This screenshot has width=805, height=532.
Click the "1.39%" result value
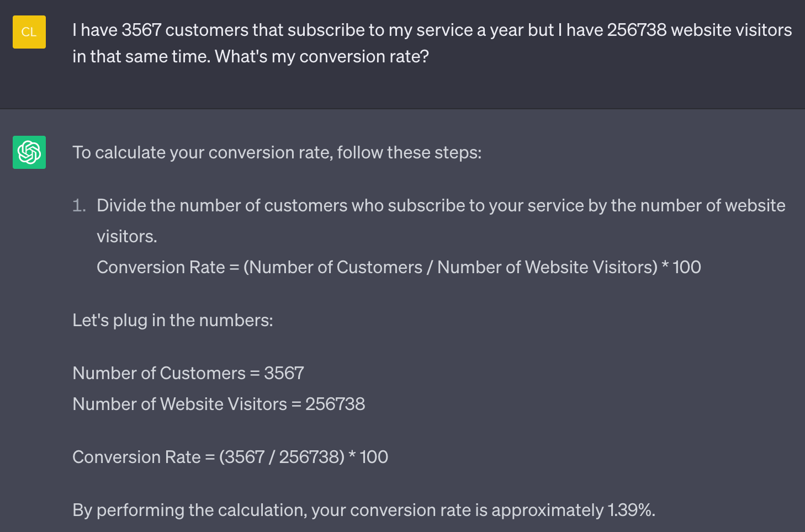tap(629, 510)
